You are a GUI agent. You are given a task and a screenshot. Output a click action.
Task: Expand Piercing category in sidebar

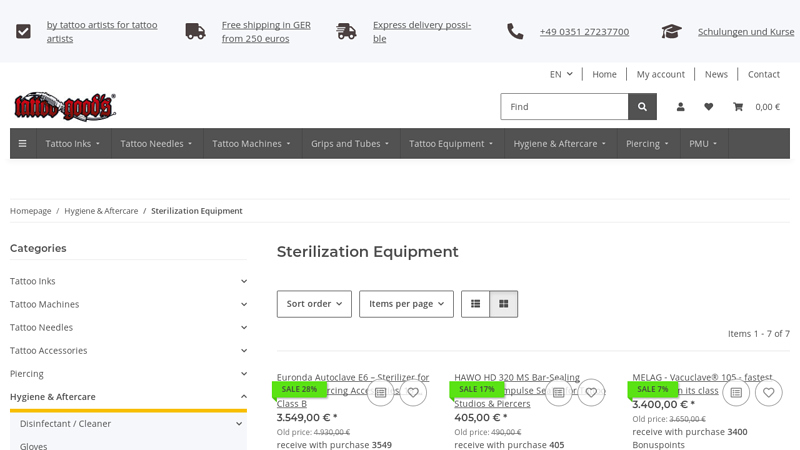244,374
